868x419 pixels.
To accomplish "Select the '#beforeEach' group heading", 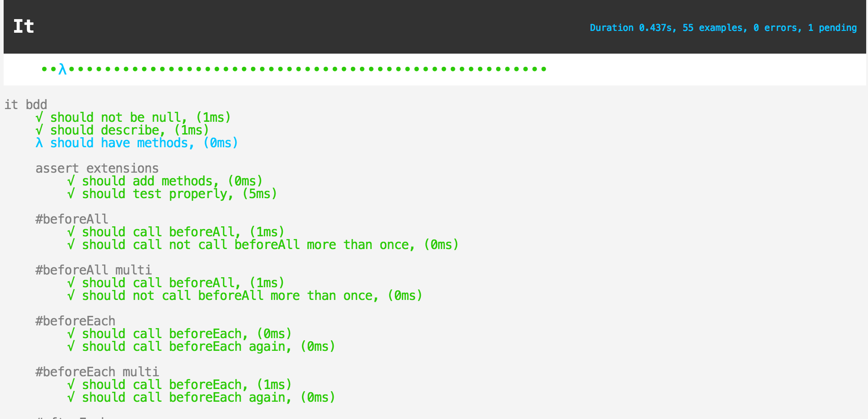I will (x=75, y=321).
